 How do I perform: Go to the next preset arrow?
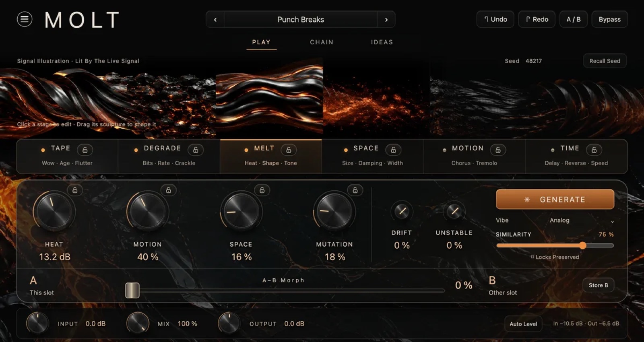pos(386,19)
